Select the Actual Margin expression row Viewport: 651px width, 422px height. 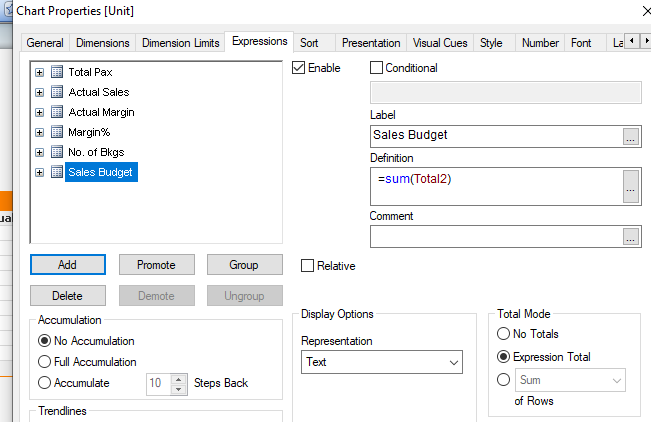click(x=101, y=113)
